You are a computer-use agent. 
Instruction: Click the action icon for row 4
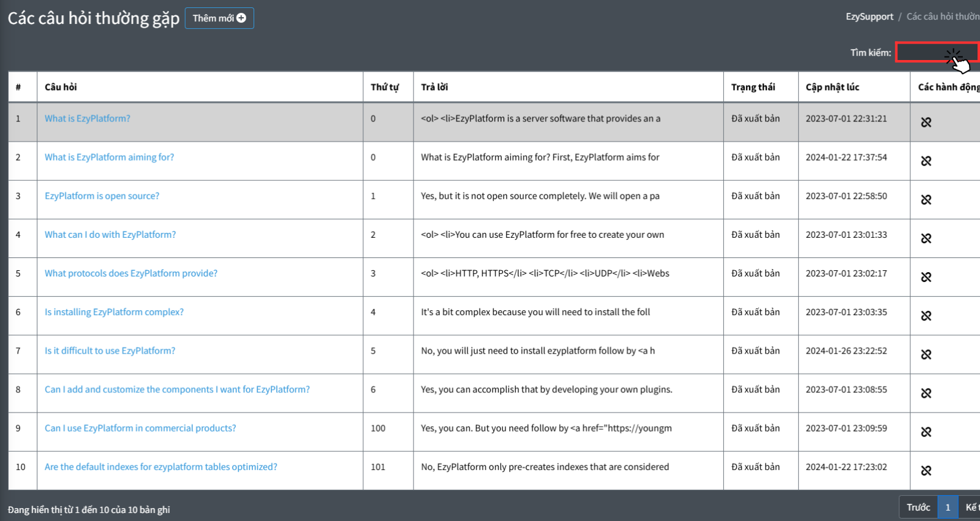coord(926,238)
